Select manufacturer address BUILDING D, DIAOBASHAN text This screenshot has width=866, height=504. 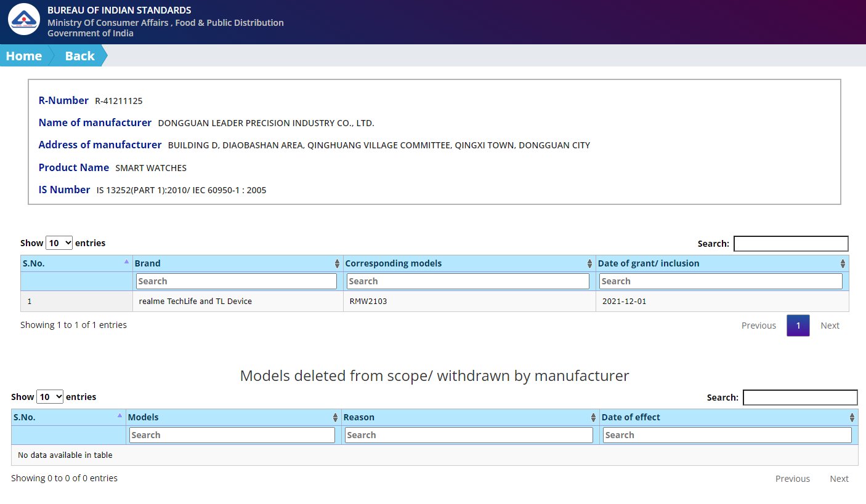[x=379, y=145]
